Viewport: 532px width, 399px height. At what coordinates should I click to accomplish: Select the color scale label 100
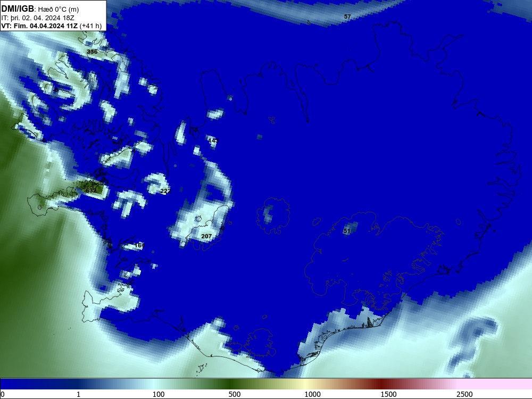pyautogui.click(x=159, y=394)
